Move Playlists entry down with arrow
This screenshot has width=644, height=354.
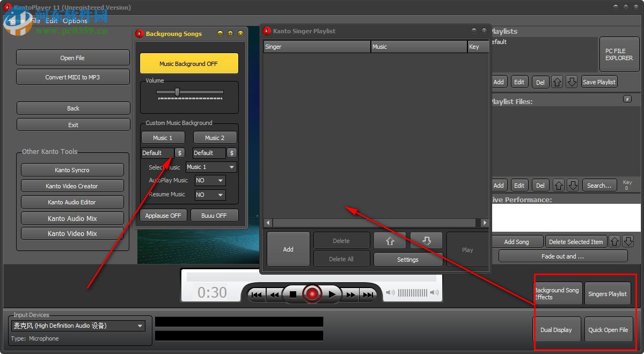(572, 82)
